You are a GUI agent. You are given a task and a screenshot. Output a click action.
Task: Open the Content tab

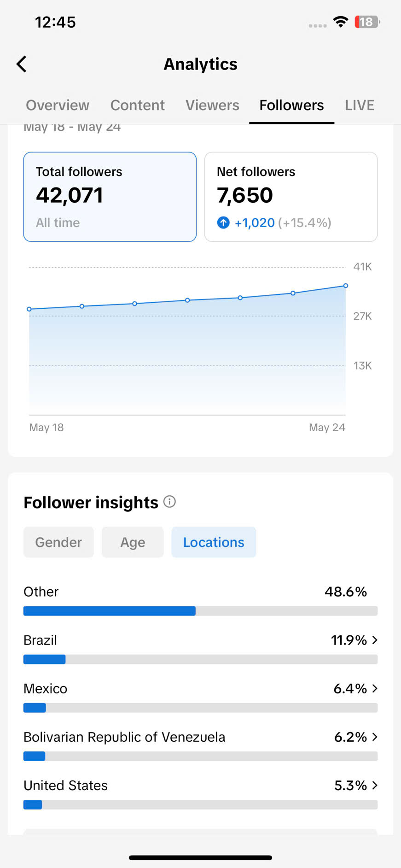point(137,105)
